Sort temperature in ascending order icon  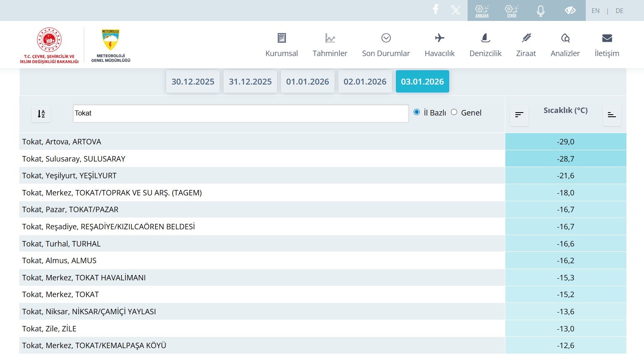(612, 115)
